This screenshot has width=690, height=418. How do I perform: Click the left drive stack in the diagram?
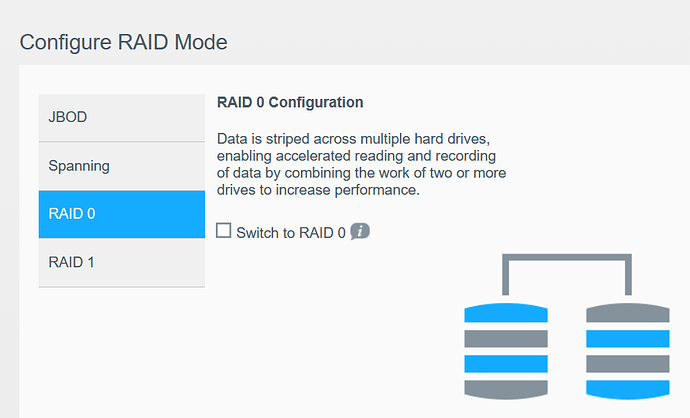click(506, 350)
